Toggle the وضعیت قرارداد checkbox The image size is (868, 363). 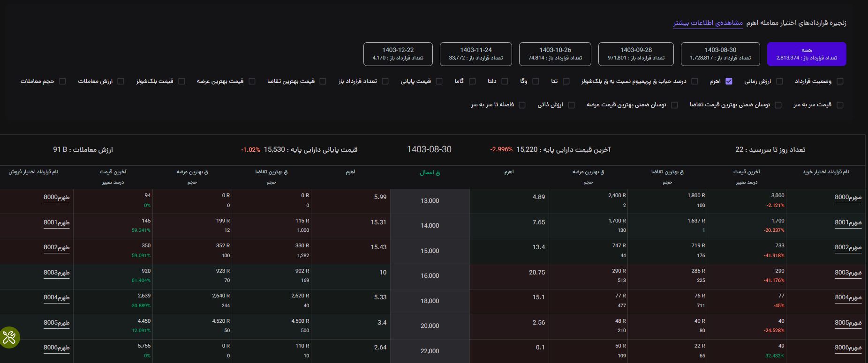pyautogui.click(x=840, y=81)
